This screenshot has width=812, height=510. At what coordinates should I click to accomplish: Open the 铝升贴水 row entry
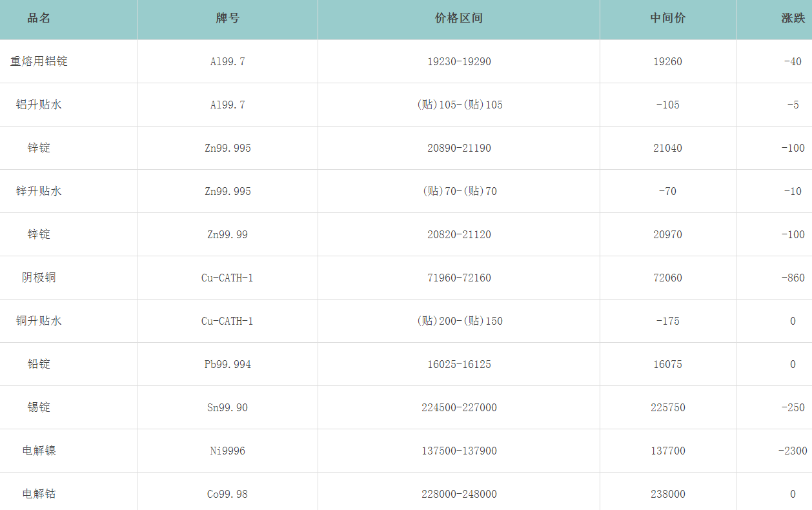39,105
